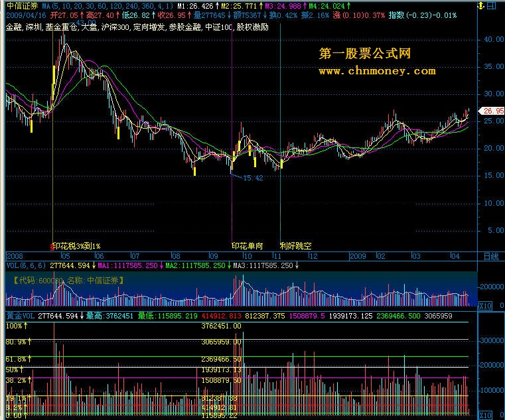Viewport: 505px width, 420px height.
Task: Click the 收26.95 closing price
Action: (175, 15)
